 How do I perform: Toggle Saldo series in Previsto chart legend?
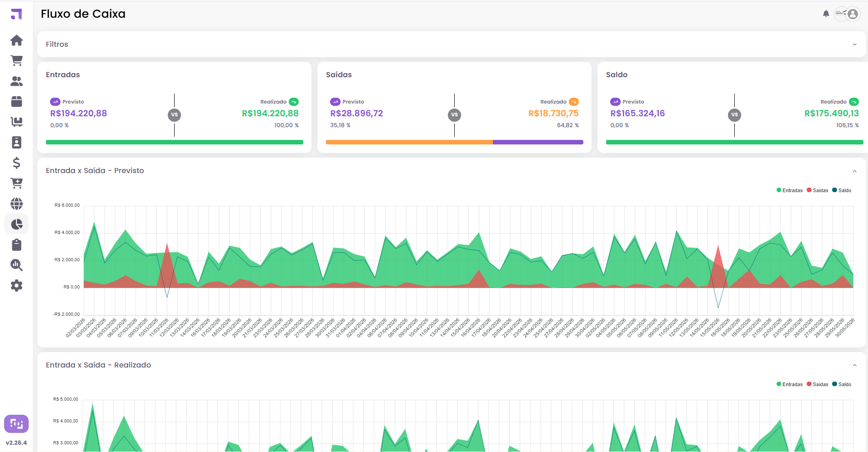point(842,190)
